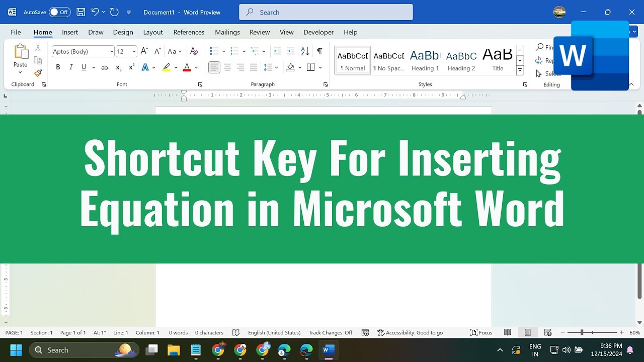Switch to the Design tab

123,32
